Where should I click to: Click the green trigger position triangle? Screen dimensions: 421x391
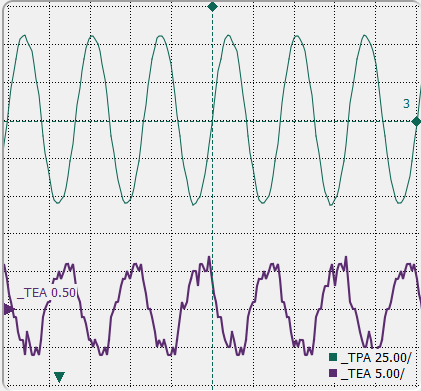[59, 377]
